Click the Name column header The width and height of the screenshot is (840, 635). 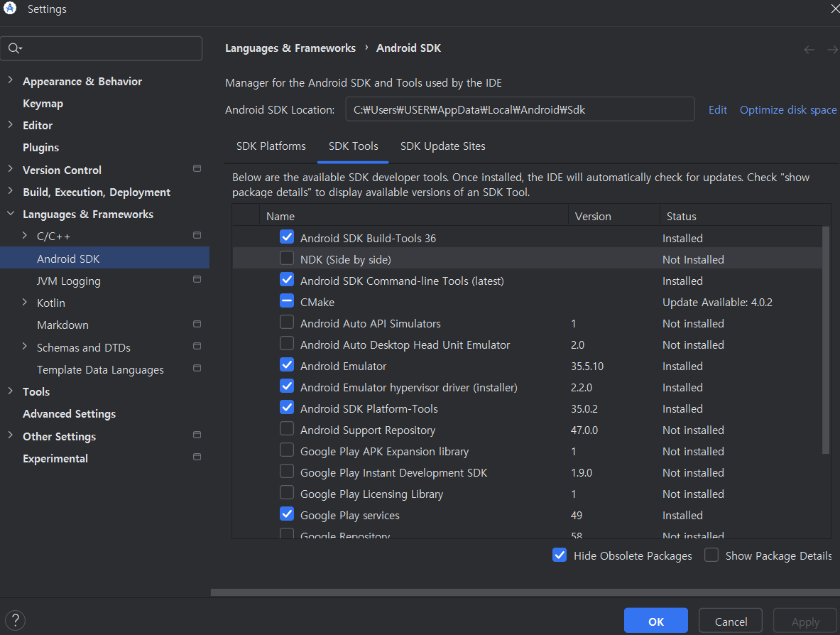(x=413, y=216)
